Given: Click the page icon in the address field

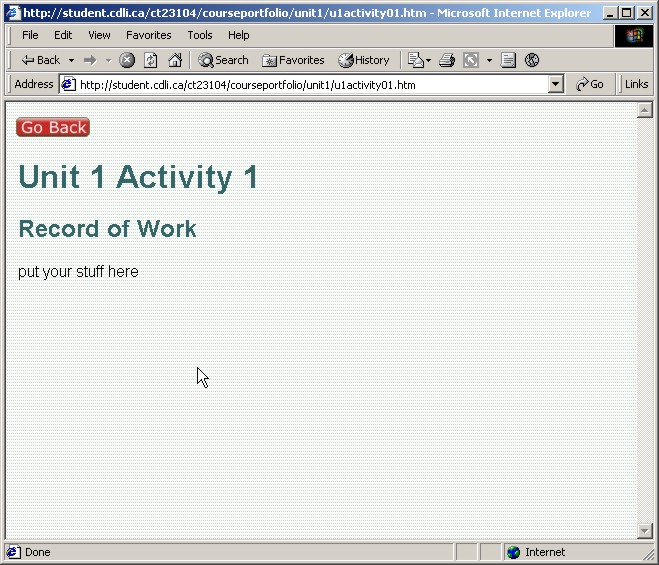Looking at the screenshot, I should tap(69, 85).
